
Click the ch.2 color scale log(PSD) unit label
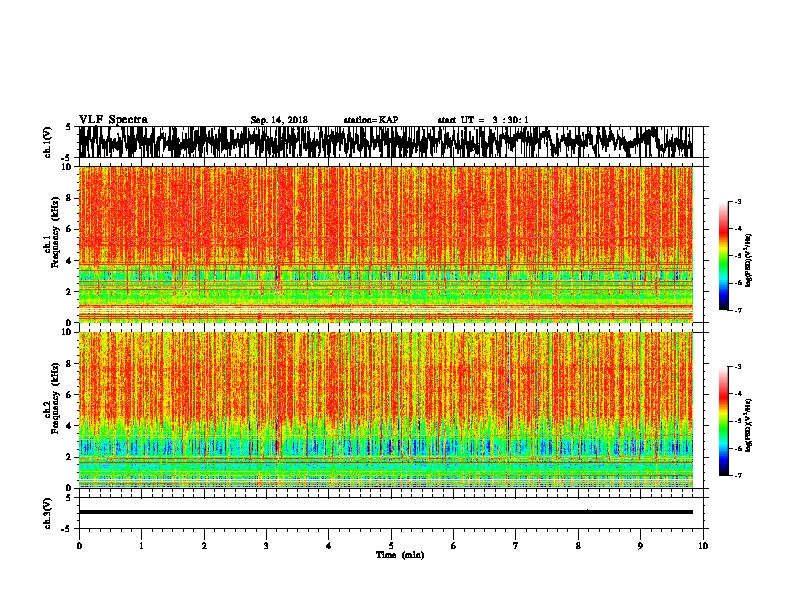(x=749, y=425)
